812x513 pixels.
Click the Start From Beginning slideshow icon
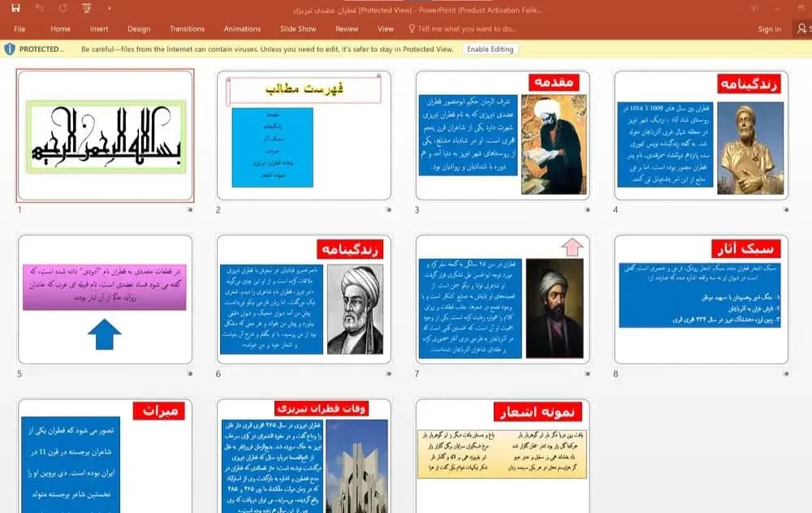(x=86, y=8)
